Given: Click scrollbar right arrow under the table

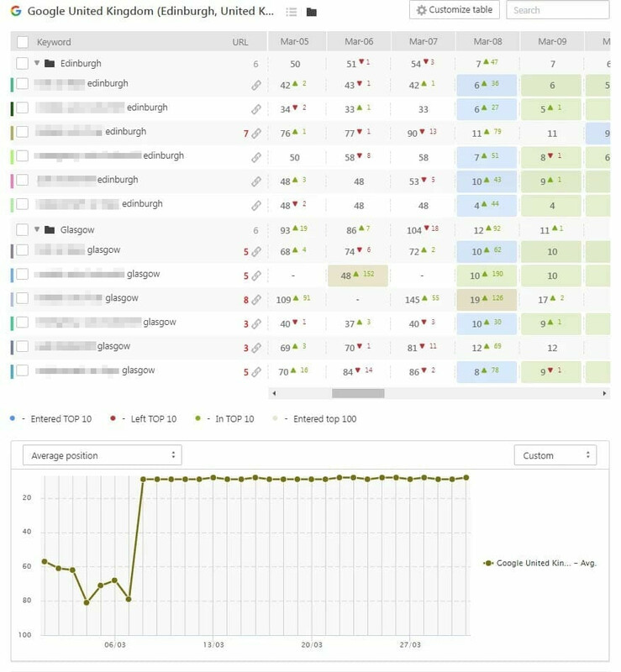Looking at the screenshot, I should coord(604,393).
